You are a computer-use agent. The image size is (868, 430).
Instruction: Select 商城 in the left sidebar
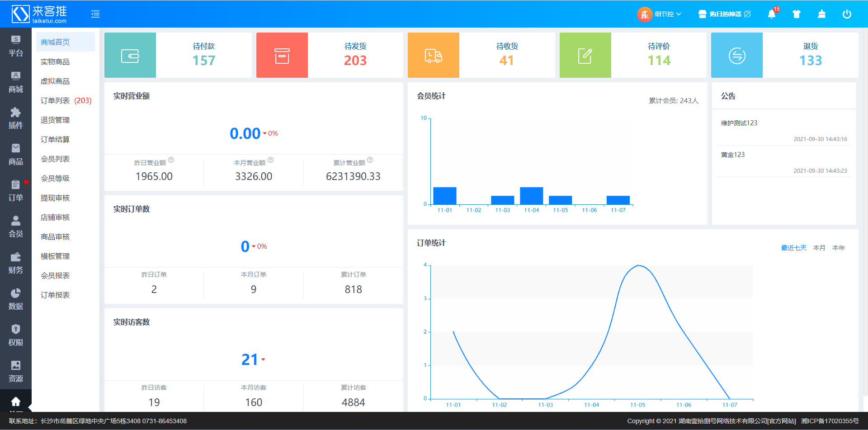click(x=16, y=82)
